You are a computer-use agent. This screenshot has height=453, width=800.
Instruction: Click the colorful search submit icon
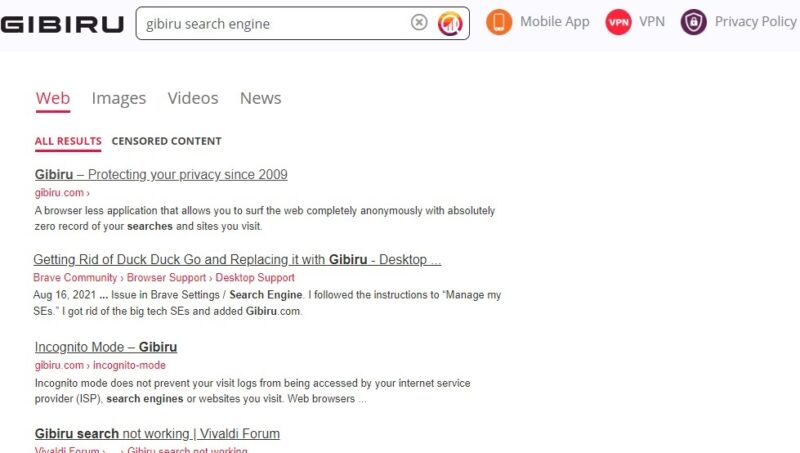449,23
